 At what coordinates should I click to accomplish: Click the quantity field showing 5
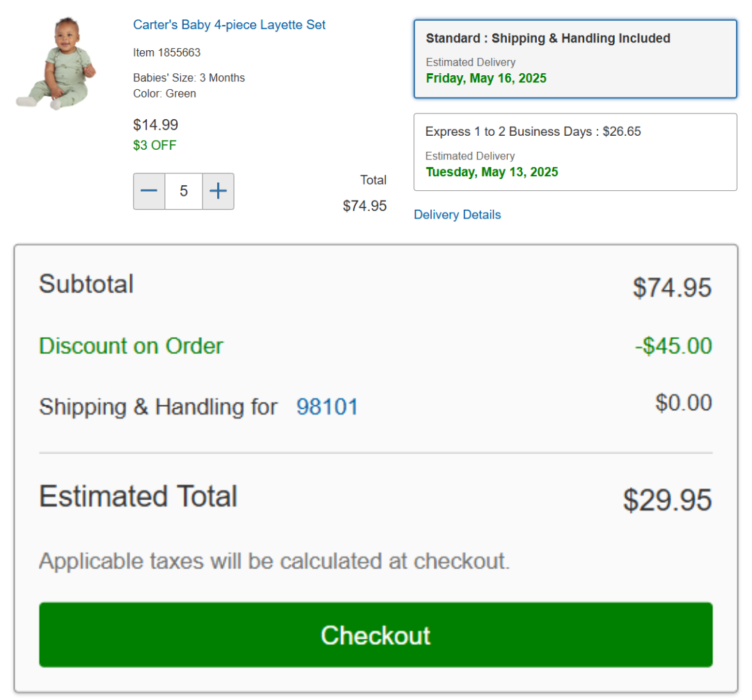click(184, 191)
